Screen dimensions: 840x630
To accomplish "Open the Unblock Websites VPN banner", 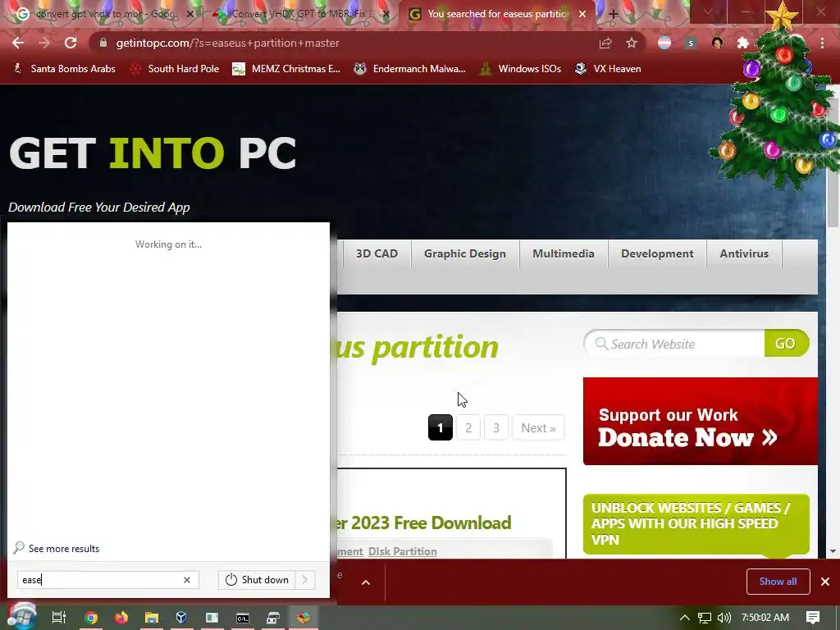I will [x=696, y=524].
